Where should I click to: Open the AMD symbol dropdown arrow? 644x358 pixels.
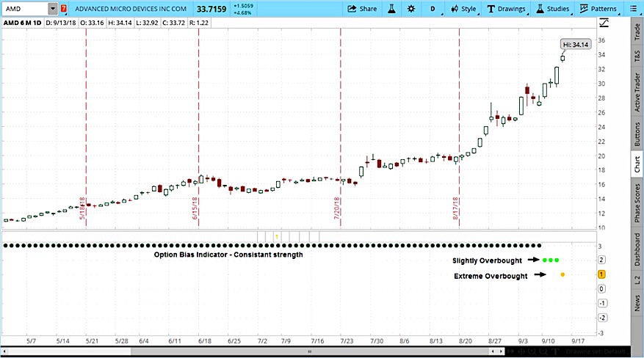pos(53,9)
